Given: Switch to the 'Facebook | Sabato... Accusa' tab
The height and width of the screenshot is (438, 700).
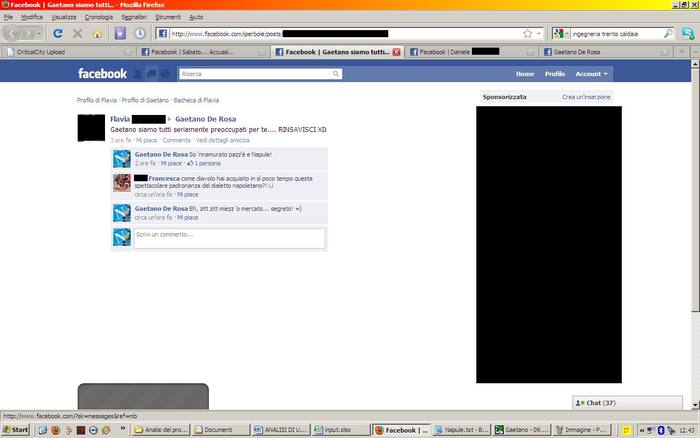Looking at the screenshot, I should coord(203,52).
